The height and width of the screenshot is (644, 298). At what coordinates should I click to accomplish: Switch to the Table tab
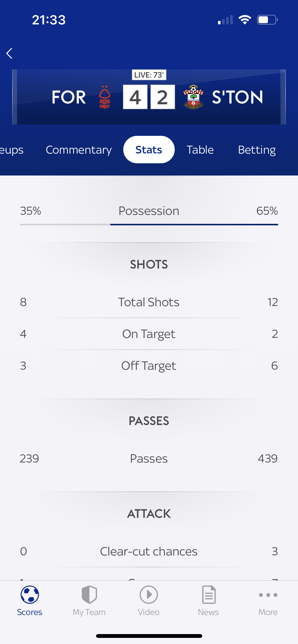pos(200,150)
